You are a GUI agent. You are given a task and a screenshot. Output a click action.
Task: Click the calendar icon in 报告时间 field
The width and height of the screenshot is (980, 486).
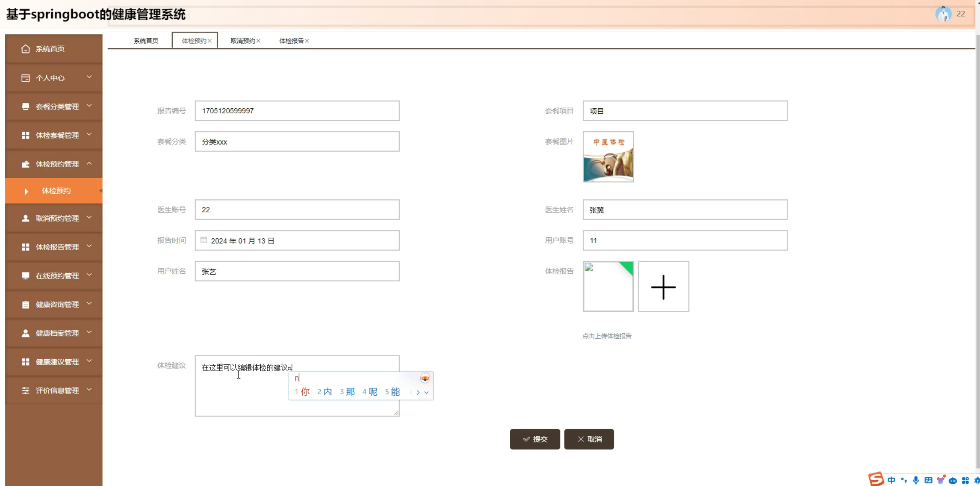pos(204,240)
